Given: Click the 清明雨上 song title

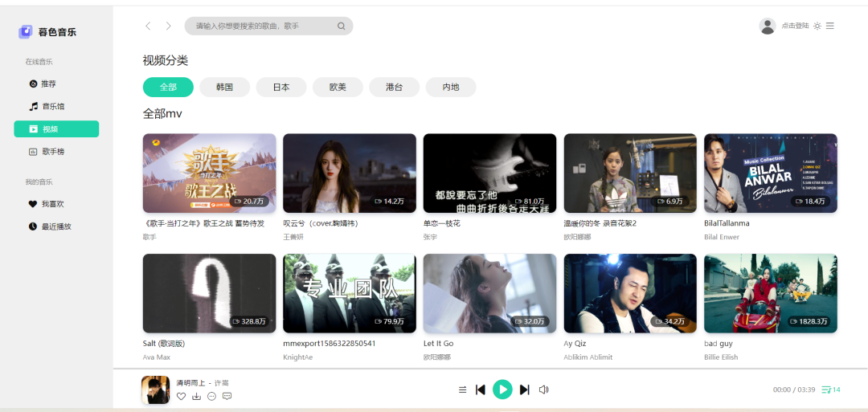Looking at the screenshot, I should 191,383.
